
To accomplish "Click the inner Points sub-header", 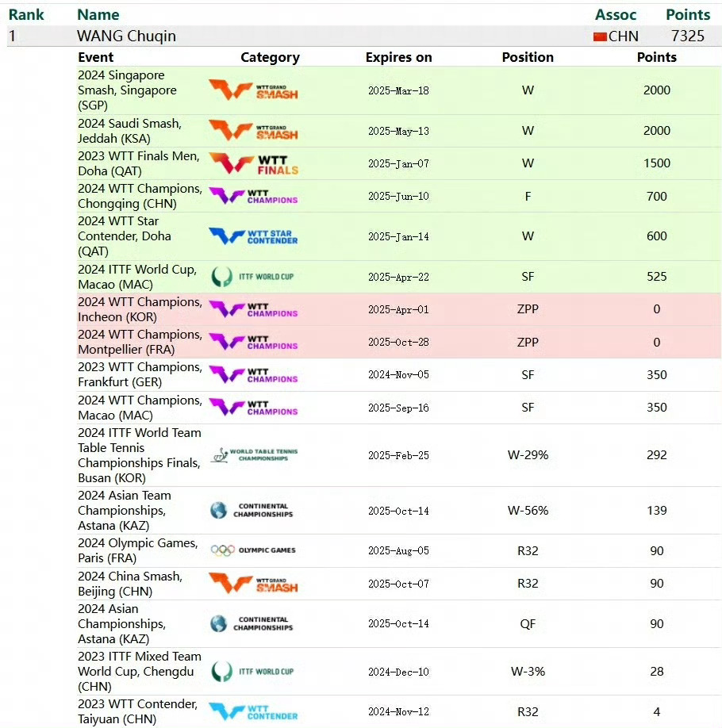I will pos(656,57).
